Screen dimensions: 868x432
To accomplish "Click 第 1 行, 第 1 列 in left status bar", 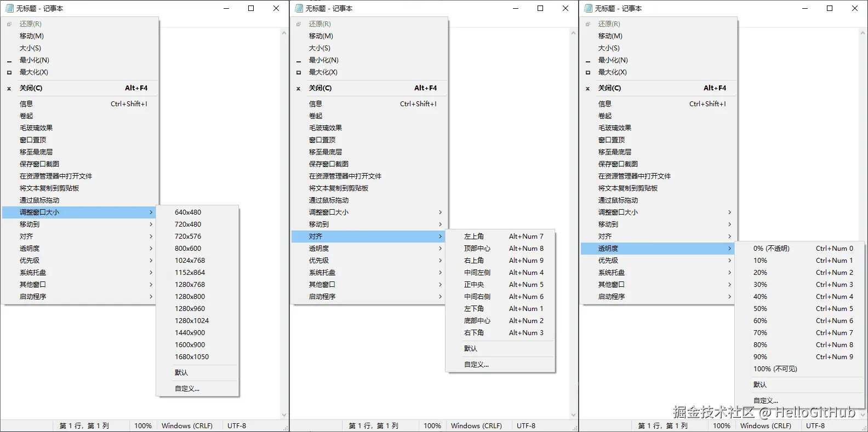I will point(84,426).
